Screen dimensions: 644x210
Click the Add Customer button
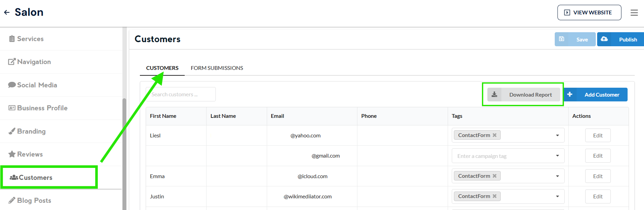595,95
